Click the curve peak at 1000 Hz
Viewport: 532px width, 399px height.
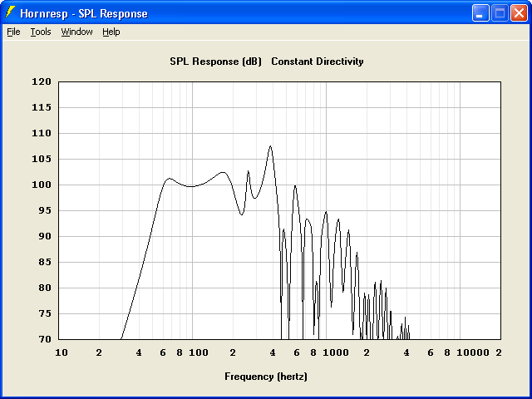coord(326,212)
